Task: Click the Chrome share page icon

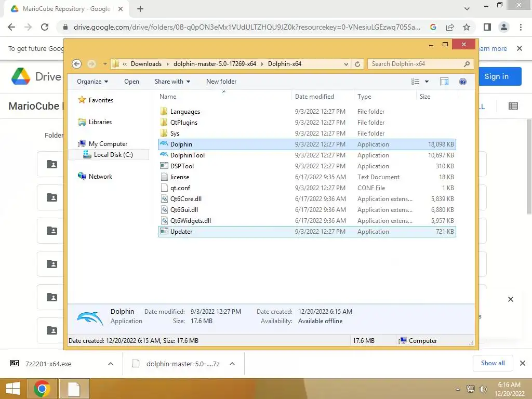Action: [450, 27]
